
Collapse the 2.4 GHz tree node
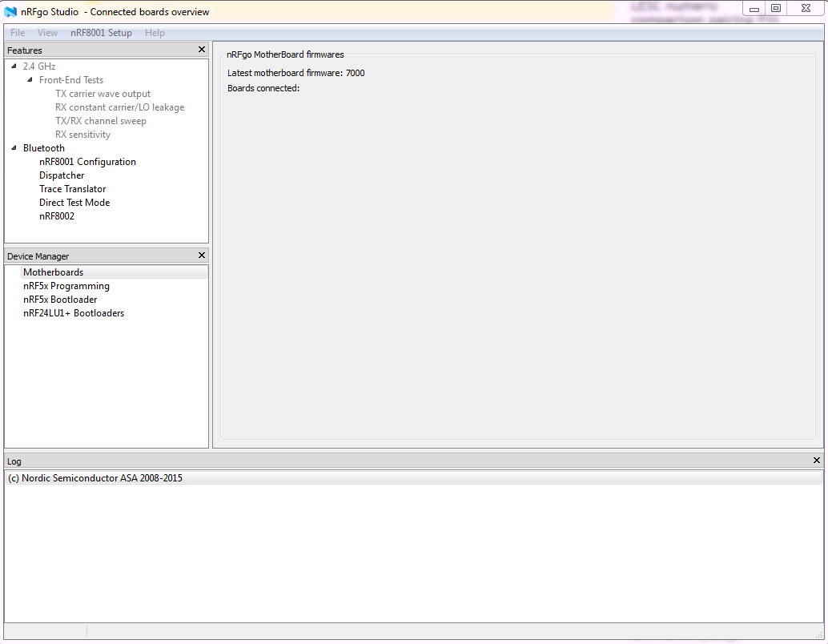[14, 66]
